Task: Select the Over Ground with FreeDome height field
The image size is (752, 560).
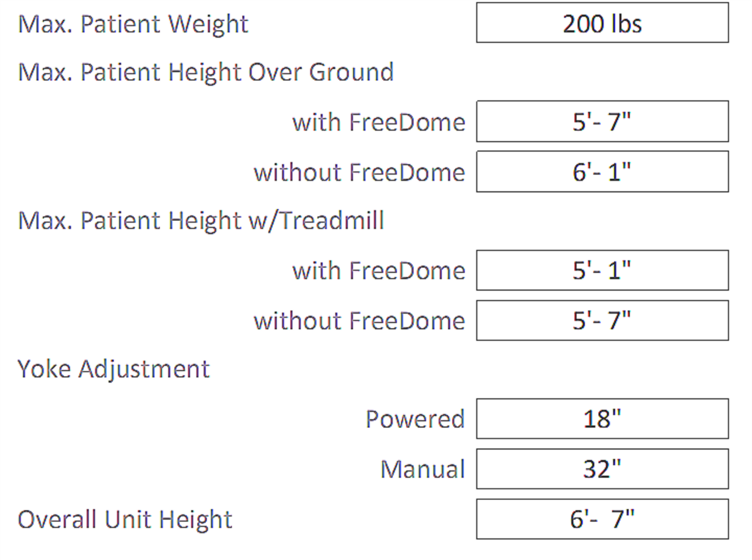Action: pos(602,122)
